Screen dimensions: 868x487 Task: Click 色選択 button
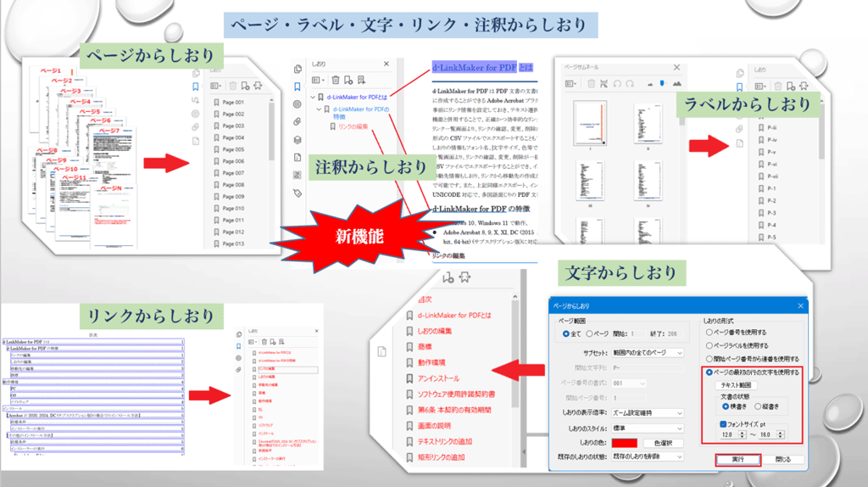tap(663, 443)
